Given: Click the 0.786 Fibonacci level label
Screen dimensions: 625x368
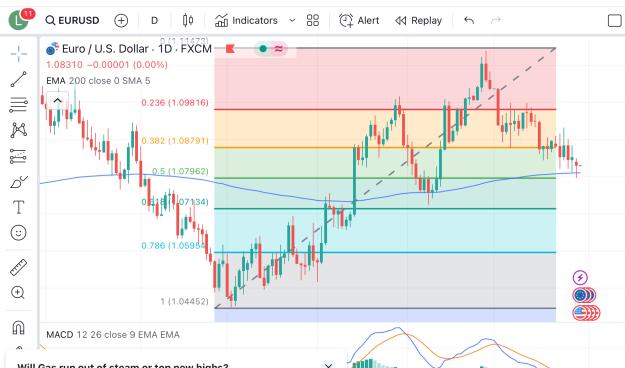Looking at the screenshot, I should pyautogui.click(x=175, y=246).
